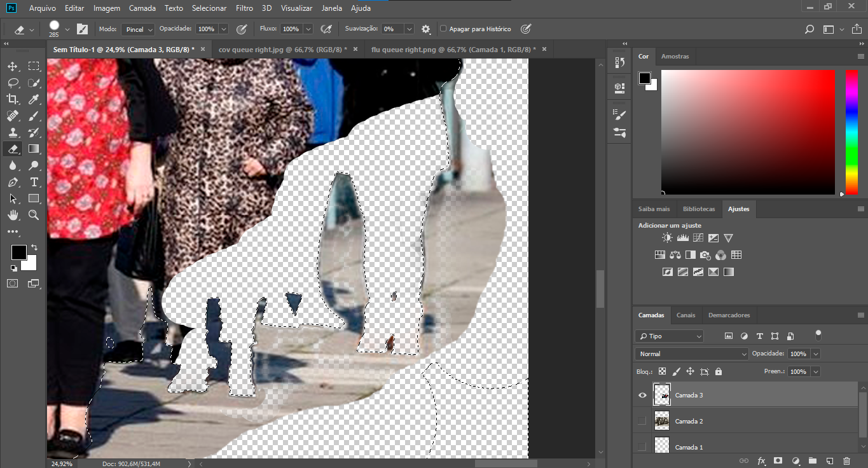Open the Opacidade dropdown in the options bar

tap(224, 29)
